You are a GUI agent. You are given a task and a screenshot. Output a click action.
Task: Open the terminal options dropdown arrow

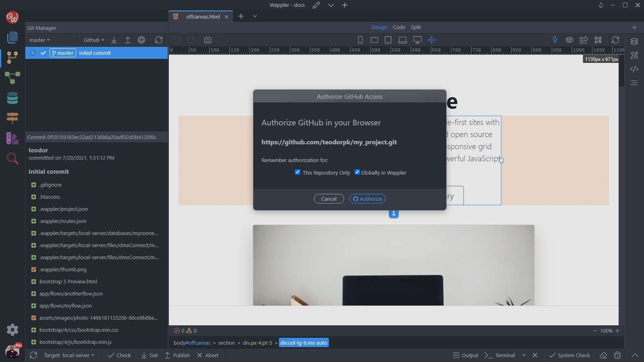tap(524, 355)
